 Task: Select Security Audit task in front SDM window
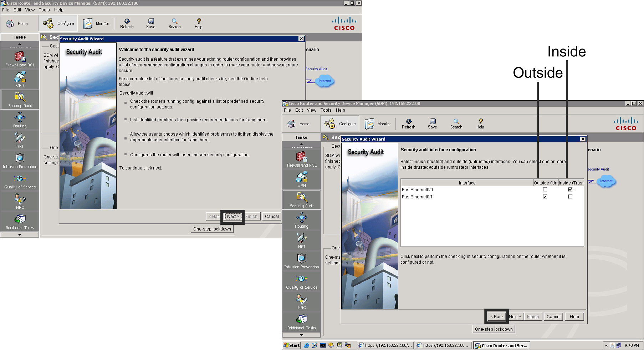coord(302,200)
